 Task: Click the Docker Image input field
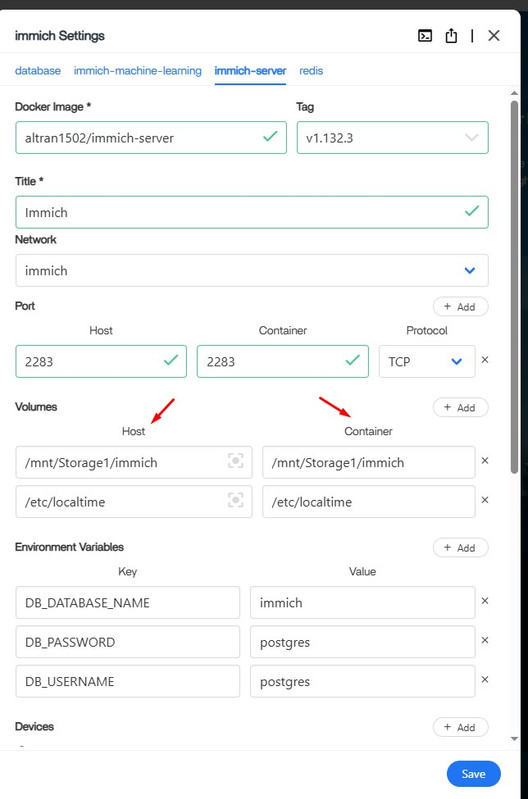pyautogui.click(x=151, y=138)
